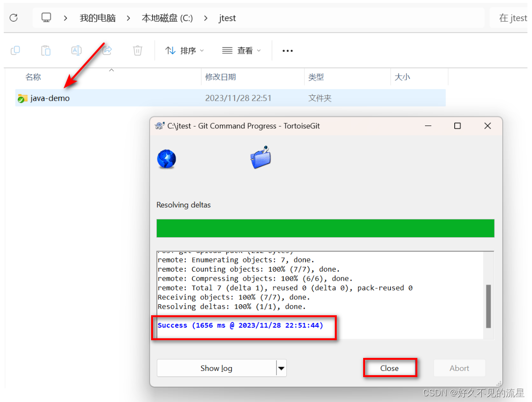
Task: Click the Resolving deltas status label
Action: click(x=184, y=205)
